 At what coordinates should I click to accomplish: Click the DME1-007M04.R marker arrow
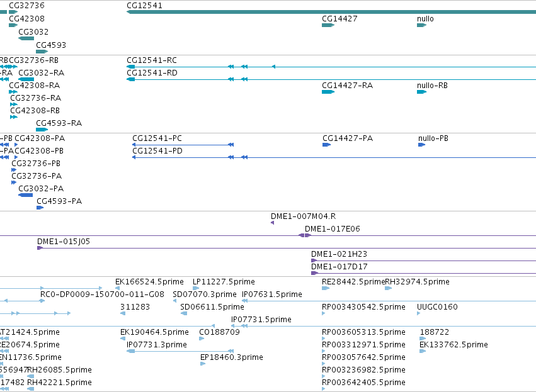click(x=273, y=223)
